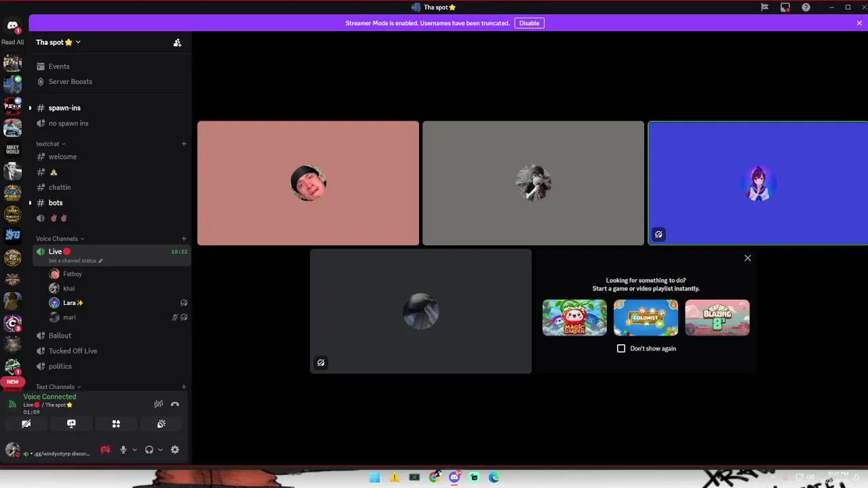Screen dimensions: 868x488
Task: Join the no spawn ins voice channel
Action: coord(112,123)
